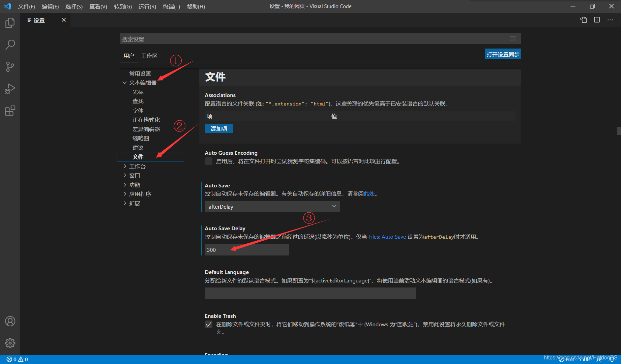Select 差异编辑器 in settings tree
The image size is (621, 364).
(146, 129)
